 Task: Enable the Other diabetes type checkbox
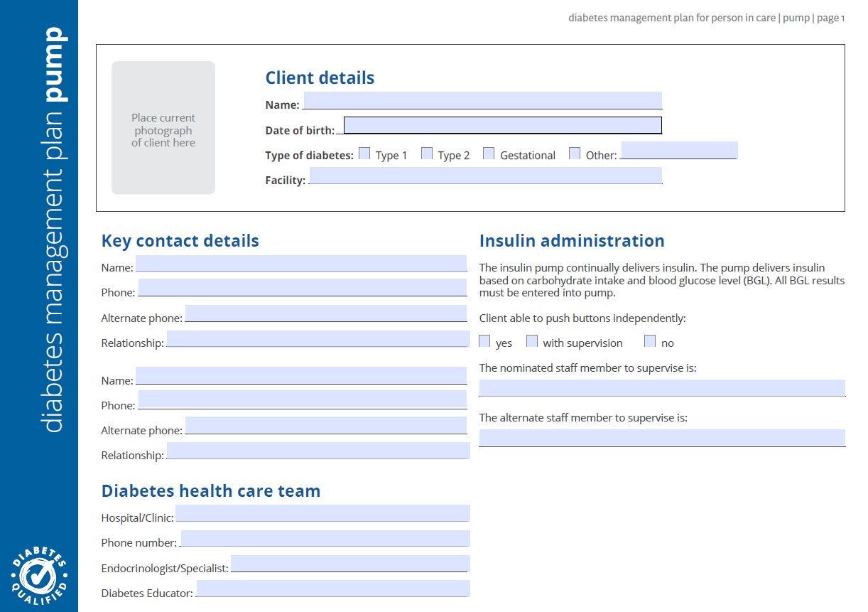(575, 154)
